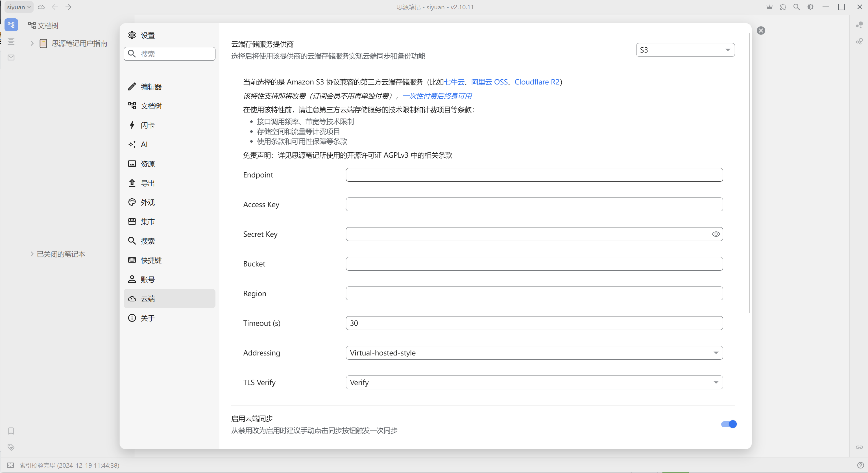
Task: Open the Cloudflare R2 link
Action: [x=537, y=82]
